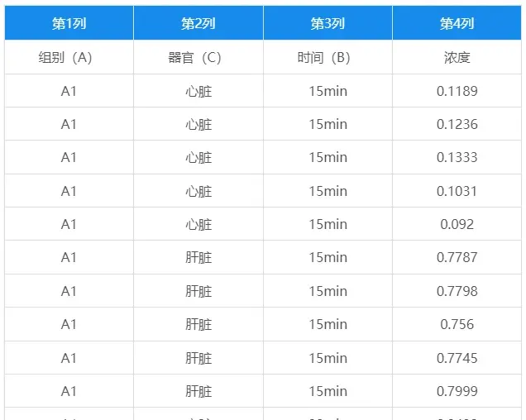Screen dimensions: 526x420
Task: Select the 0.7787 concentration cell
Action: tap(457, 258)
